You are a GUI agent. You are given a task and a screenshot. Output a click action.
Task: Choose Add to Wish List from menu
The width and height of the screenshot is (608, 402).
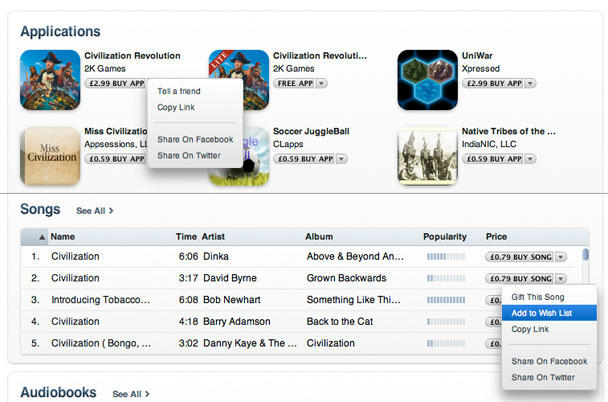click(x=550, y=313)
